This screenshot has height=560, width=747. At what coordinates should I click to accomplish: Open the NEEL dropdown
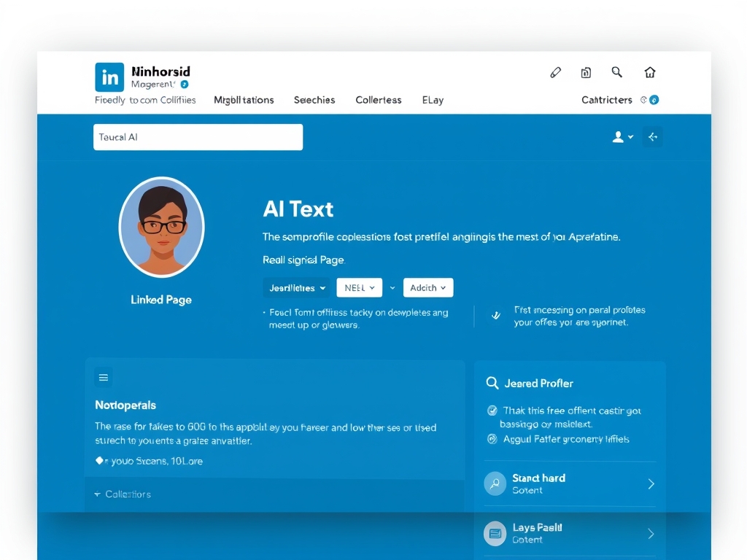(359, 288)
